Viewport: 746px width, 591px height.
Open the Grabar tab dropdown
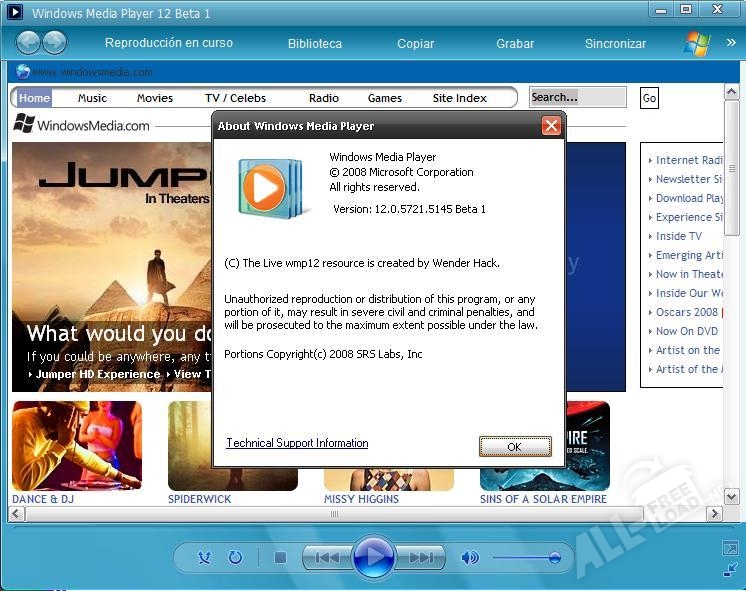pos(515,43)
